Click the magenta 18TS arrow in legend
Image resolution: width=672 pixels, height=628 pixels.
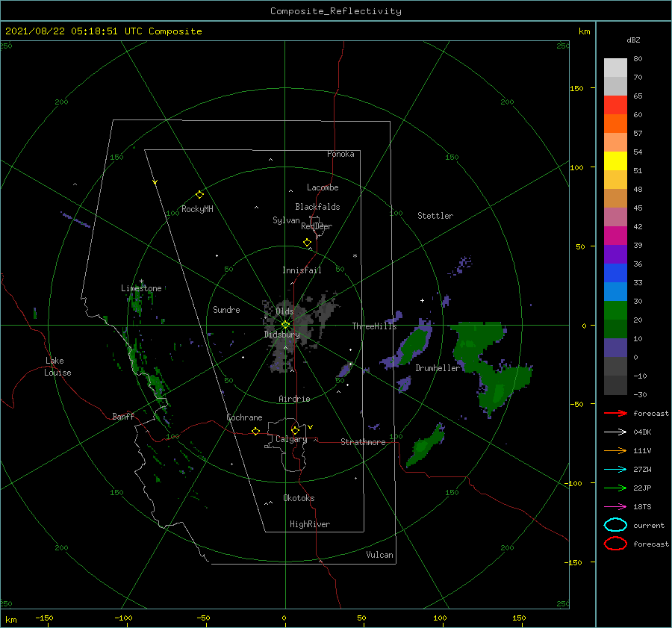point(615,507)
